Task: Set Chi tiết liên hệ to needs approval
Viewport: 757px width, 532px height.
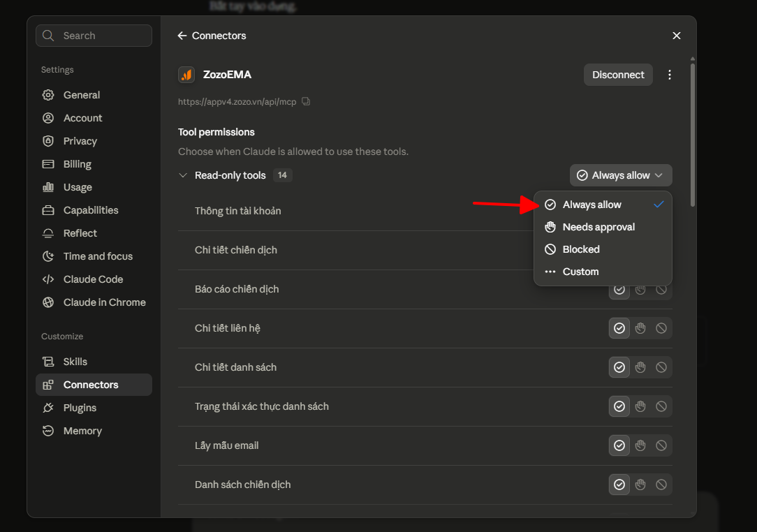Action: click(x=640, y=328)
